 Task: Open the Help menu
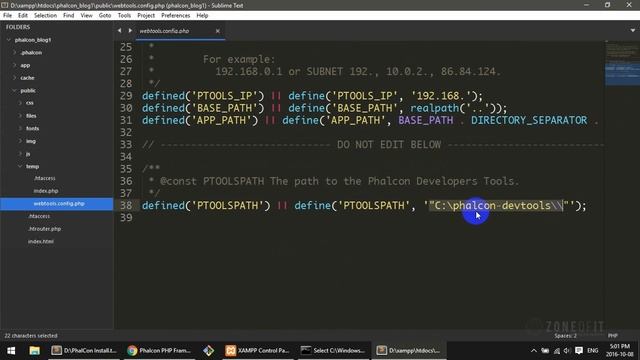coord(202,16)
